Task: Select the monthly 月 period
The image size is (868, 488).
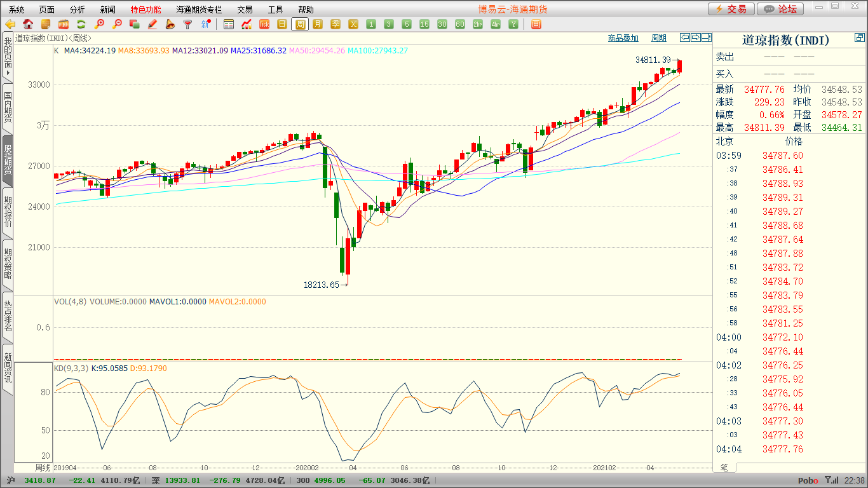Action: [x=318, y=24]
